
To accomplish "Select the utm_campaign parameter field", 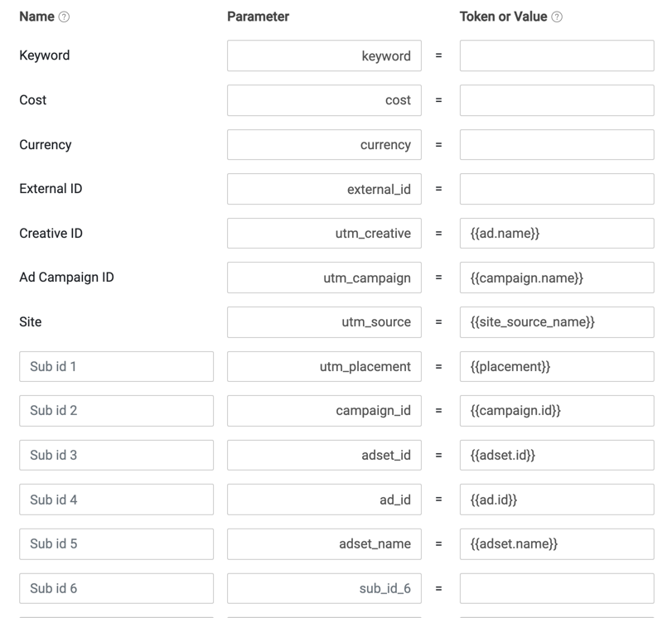I will (324, 278).
